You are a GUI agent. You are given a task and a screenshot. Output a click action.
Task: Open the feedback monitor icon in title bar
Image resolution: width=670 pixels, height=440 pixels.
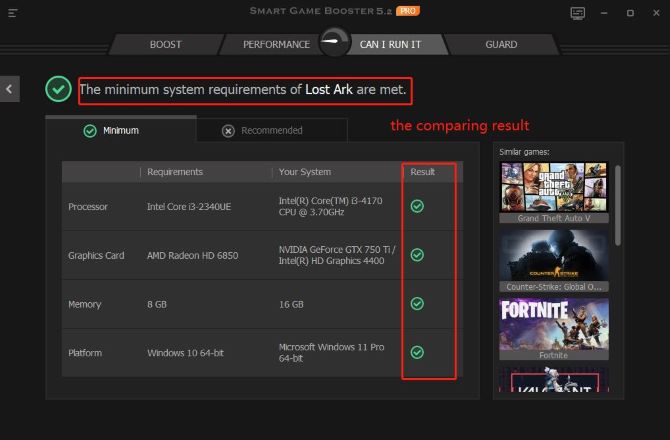(x=578, y=13)
